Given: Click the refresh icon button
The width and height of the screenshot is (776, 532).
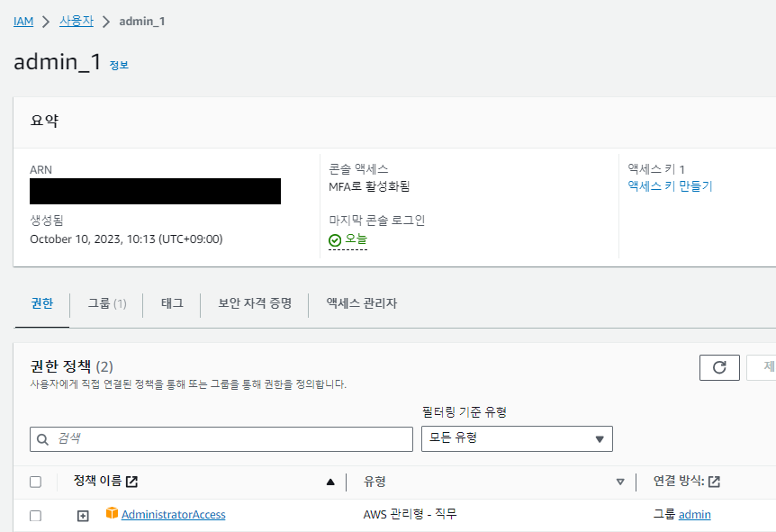Looking at the screenshot, I should coord(719,367).
